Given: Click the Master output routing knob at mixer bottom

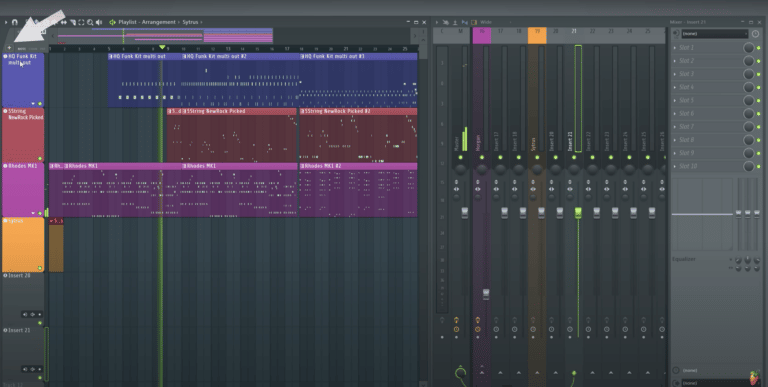Looking at the screenshot, I should point(460,373).
